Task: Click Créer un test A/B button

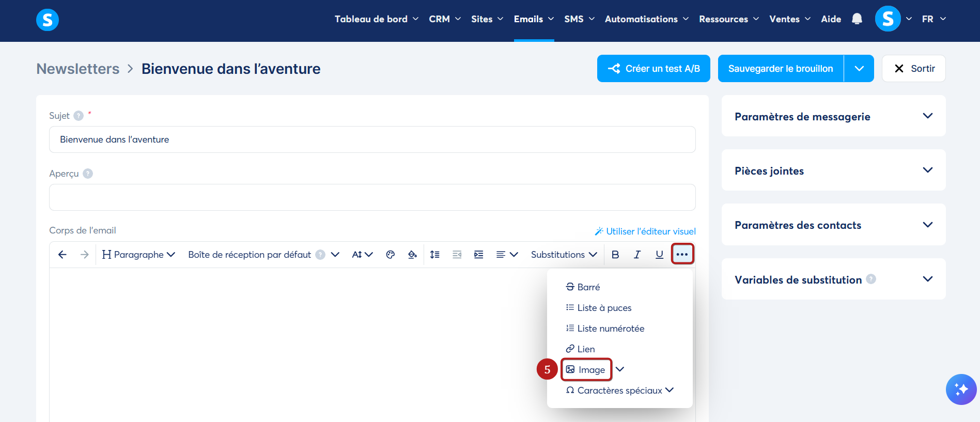Action: [654, 69]
